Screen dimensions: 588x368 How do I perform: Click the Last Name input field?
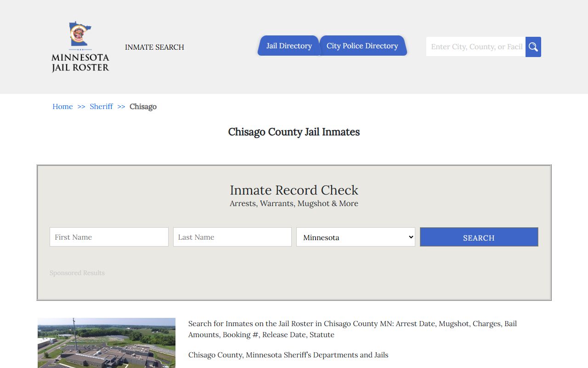(232, 237)
